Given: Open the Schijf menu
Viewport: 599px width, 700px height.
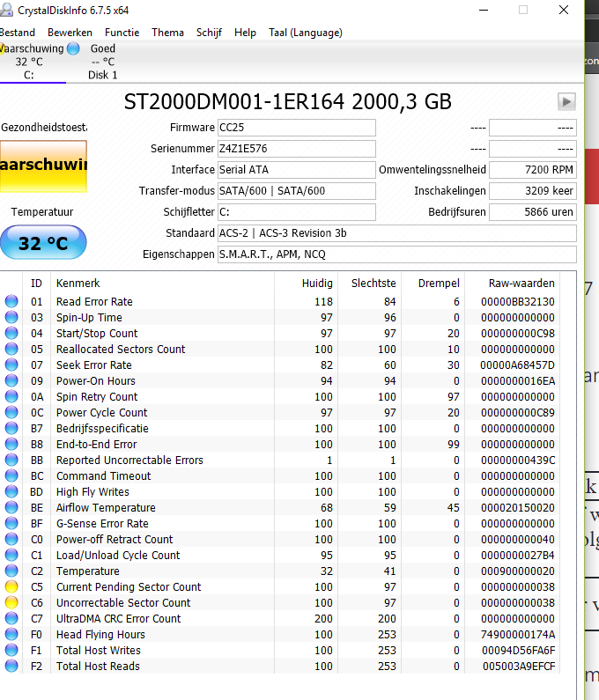Looking at the screenshot, I should (209, 33).
